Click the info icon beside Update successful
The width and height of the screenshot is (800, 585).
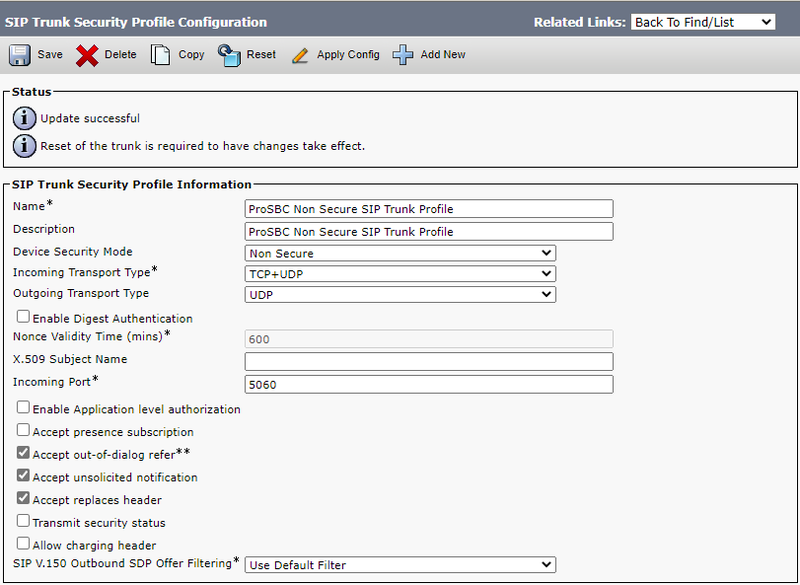[x=24, y=118]
